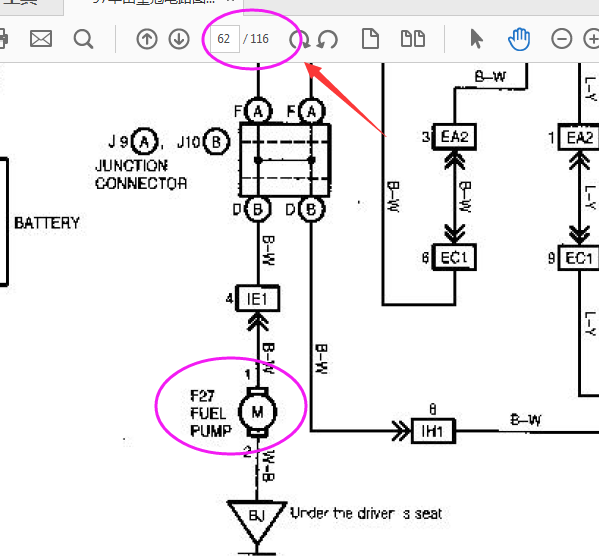
Task: Select the partially visible leftmost tab
Action: 31,6
